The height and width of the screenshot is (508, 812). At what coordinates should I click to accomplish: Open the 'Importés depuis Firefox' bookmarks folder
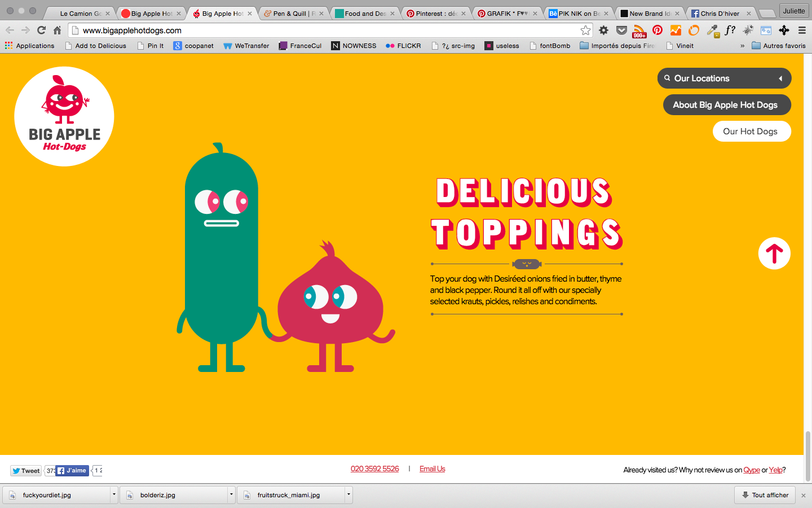[617, 46]
